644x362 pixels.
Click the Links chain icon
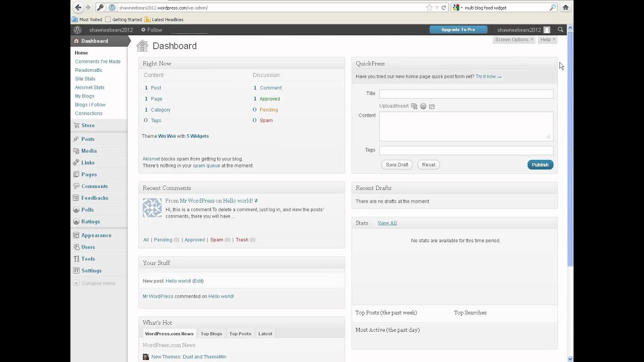(x=76, y=162)
